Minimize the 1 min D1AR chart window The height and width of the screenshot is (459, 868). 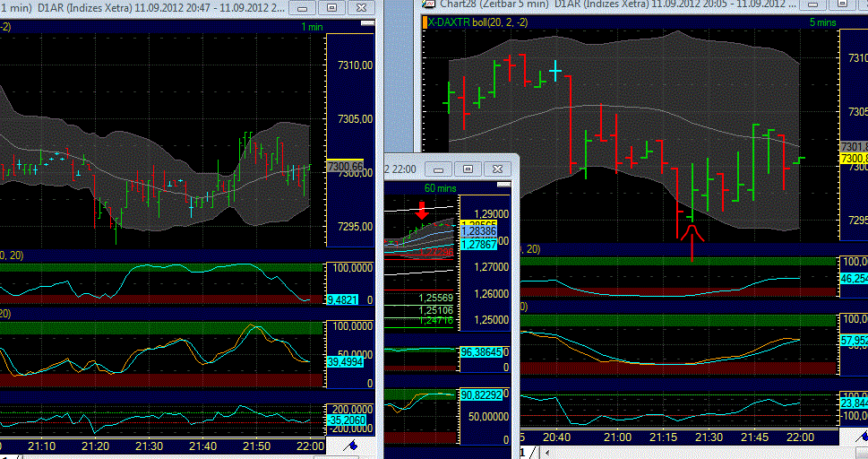point(303,8)
